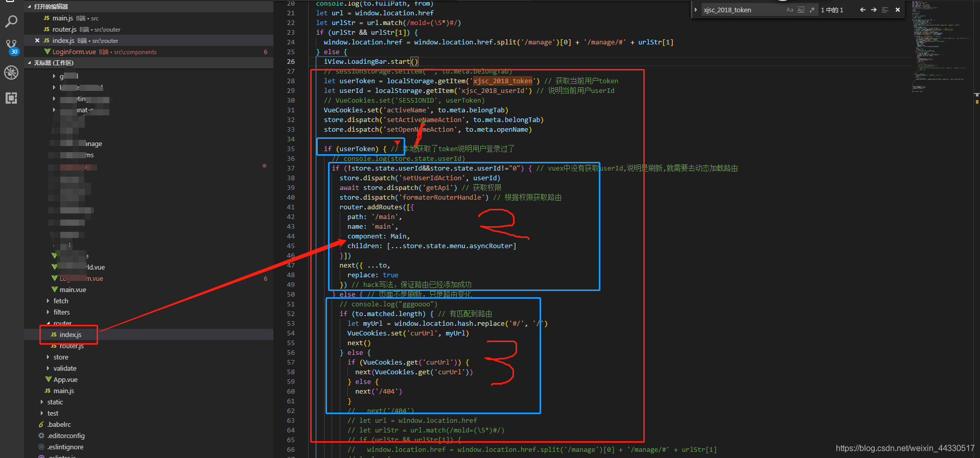Screen dimensions: 980x458
Task: Click 'xjsc_2018_userId' string in code
Action: (493, 90)
